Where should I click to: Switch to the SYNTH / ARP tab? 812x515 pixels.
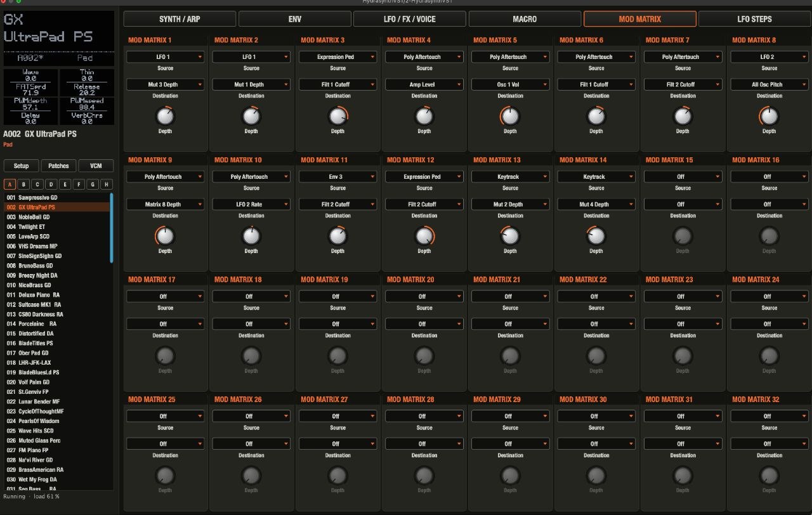[x=180, y=19]
